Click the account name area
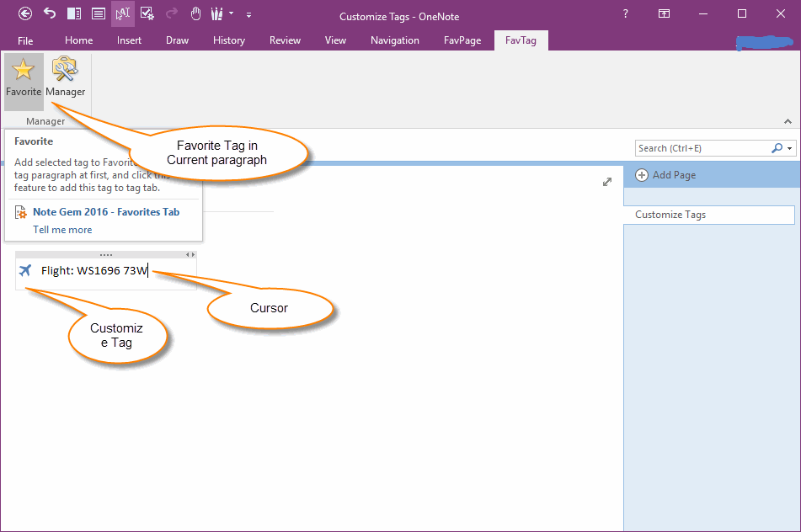This screenshot has width=801, height=532. click(x=764, y=42)
